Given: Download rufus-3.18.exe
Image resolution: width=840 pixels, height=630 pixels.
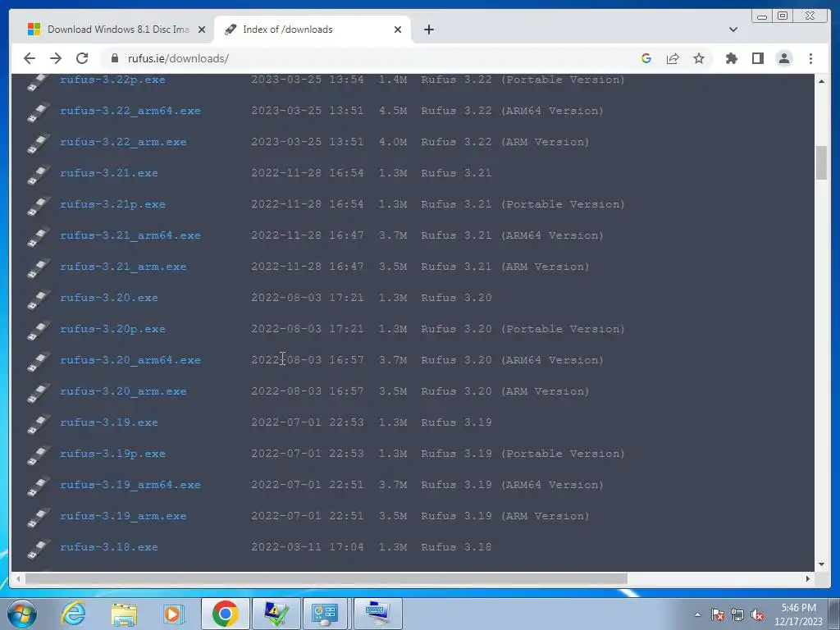Looking at the screenshot, I should tap(109, 547).
